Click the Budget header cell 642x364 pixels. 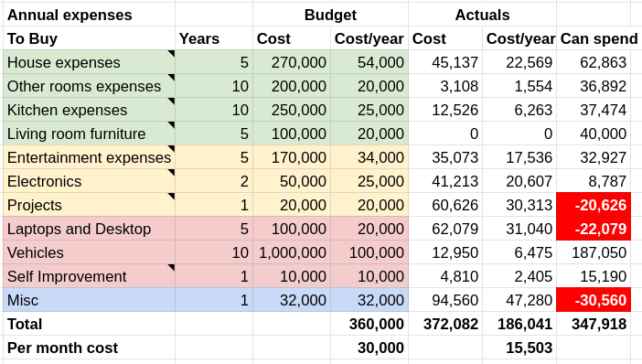[x=330, y=15]
